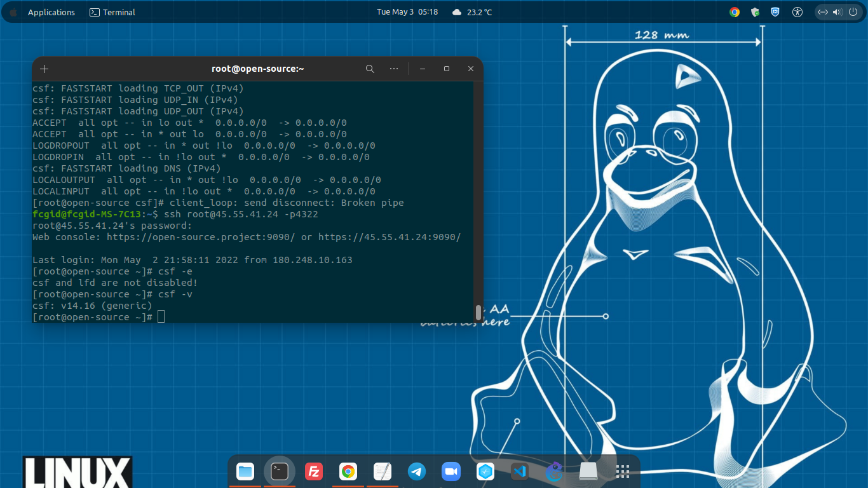Image resolution: width=868 pixels, height=488 pixels.
Task: Launch FileZilla from the dock
Action: pos(314,471)
